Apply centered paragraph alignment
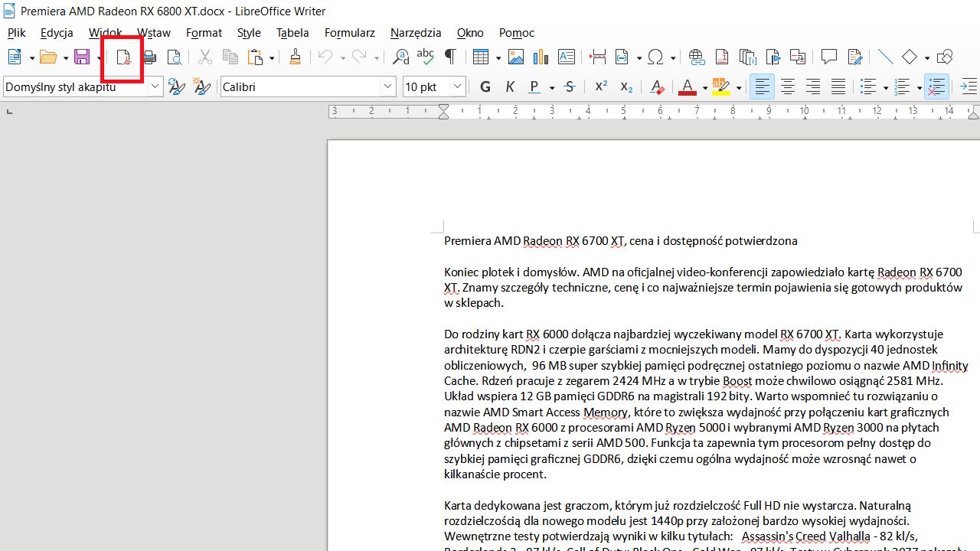Viewport: 980px width, 551px height. [787, 86]
